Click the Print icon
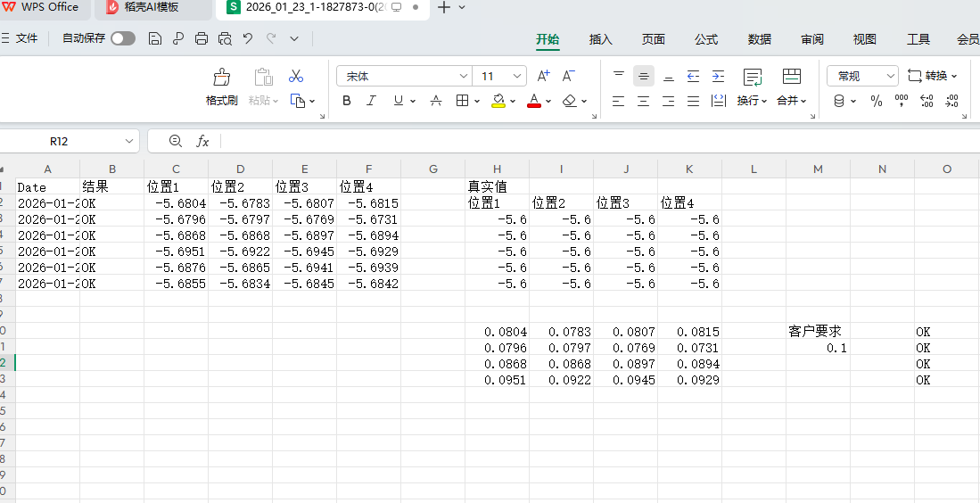Image resolution: width=980 pixels, height=503 pixels. (202, 38)
